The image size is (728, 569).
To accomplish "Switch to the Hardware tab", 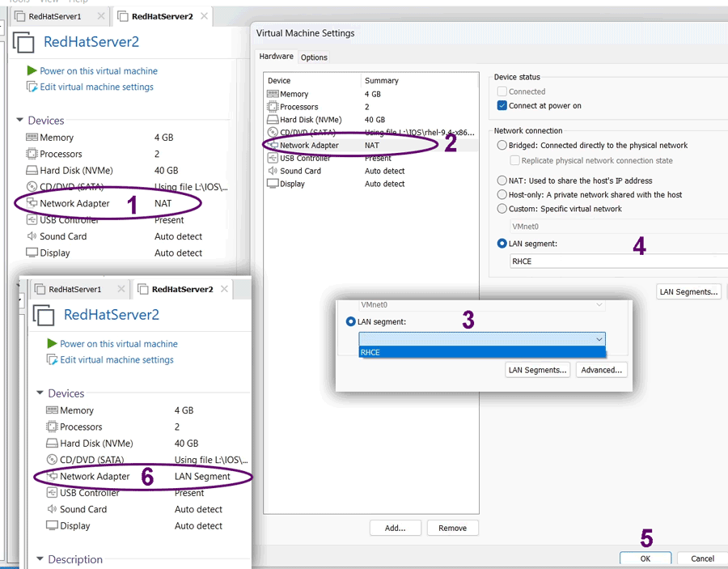I will pyautogui.click(x=277, y=56).
